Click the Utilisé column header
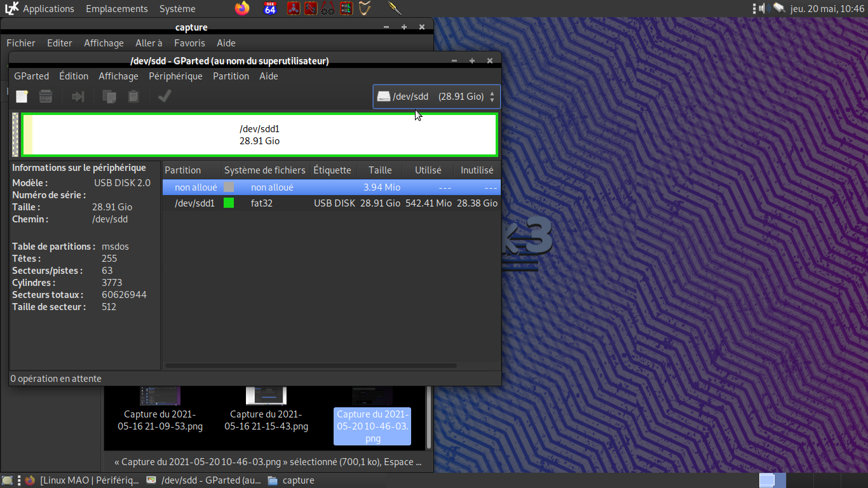 point(428,170)
